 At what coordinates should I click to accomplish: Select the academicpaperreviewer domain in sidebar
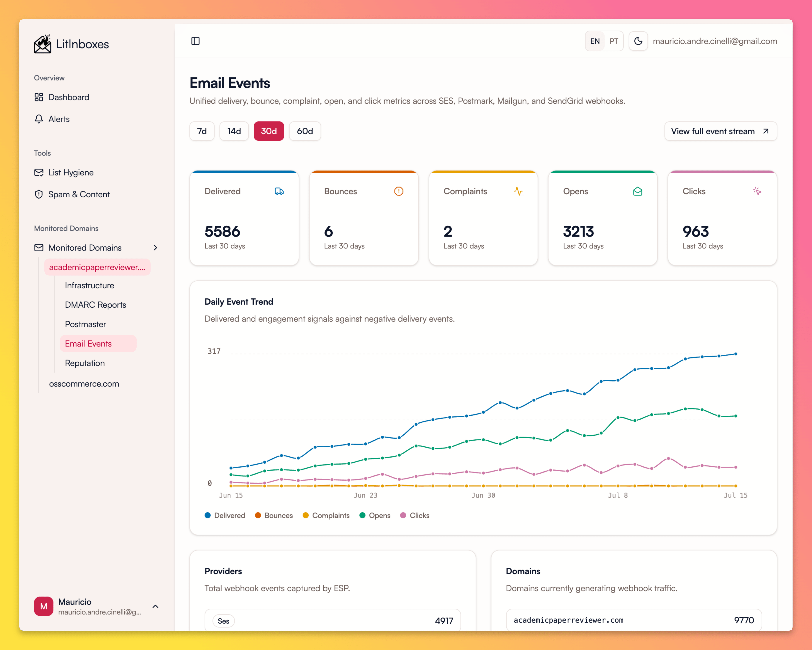click(x=97, y=267)
